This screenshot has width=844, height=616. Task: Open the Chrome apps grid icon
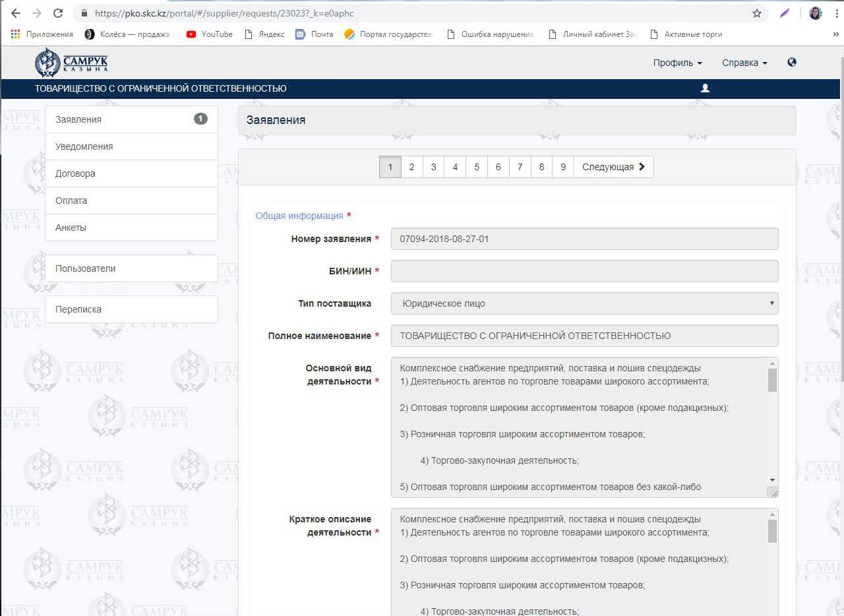(15, 34)
